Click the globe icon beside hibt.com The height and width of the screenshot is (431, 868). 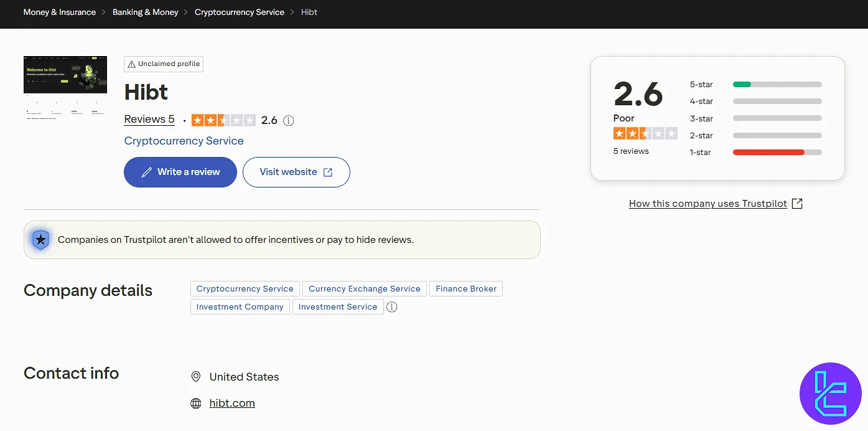tap(196, 404)
